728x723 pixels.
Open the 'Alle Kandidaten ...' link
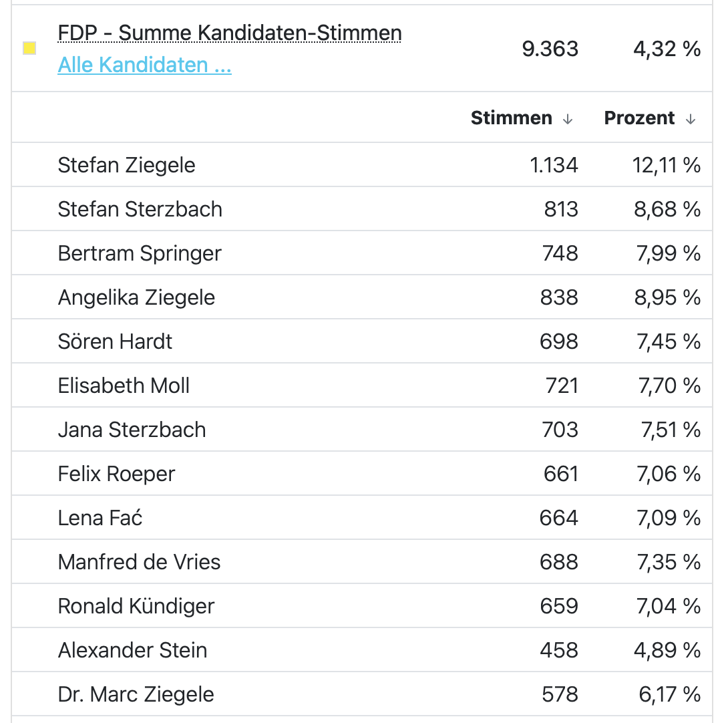(x=144, y=65)
